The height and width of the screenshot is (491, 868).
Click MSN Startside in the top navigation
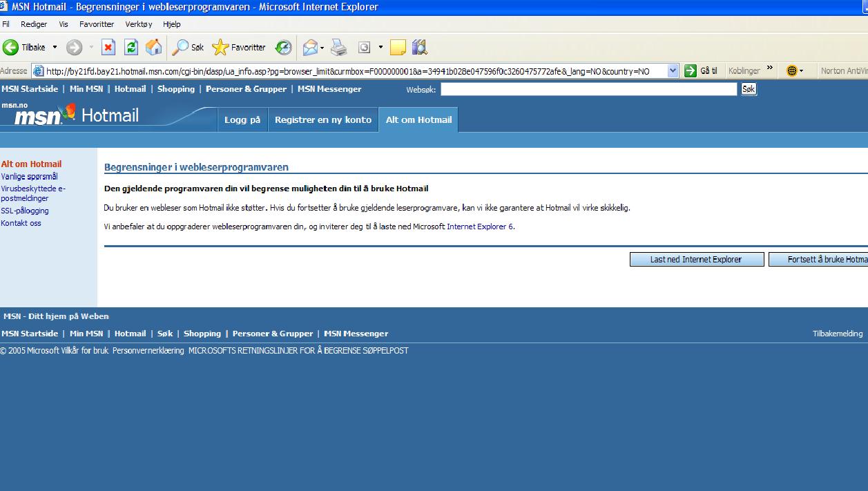[30, 89]
